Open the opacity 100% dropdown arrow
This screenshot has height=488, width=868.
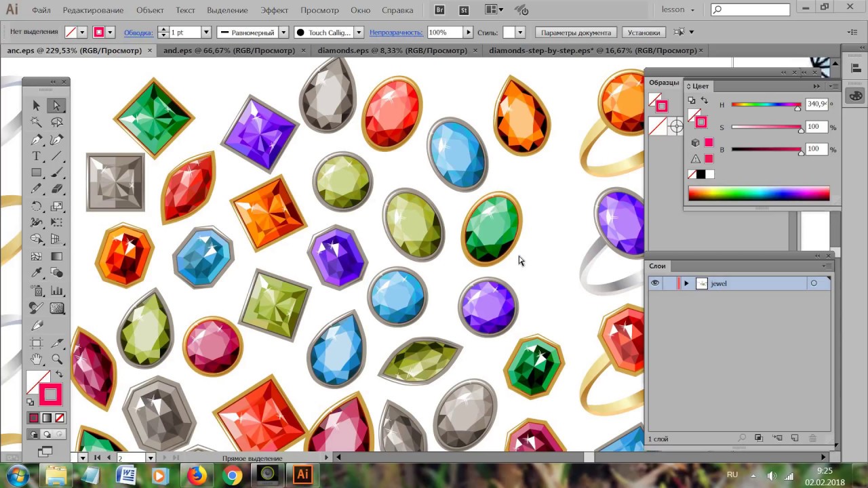468,32
